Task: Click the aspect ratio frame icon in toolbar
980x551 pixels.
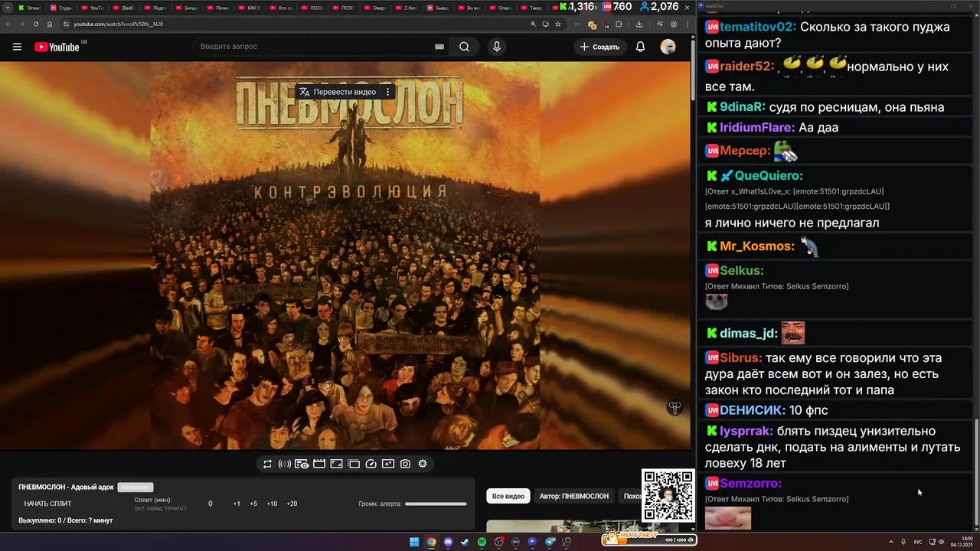Action: [336, 464]
